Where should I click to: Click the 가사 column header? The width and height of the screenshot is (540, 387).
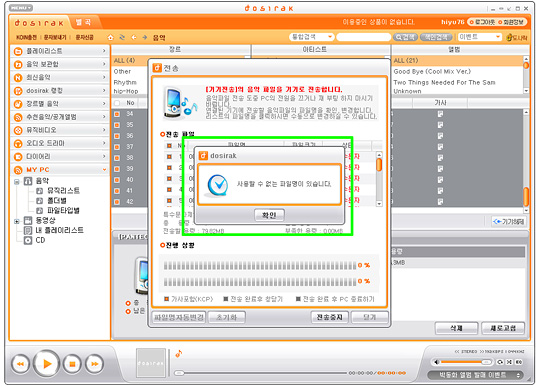pos(440,103)
